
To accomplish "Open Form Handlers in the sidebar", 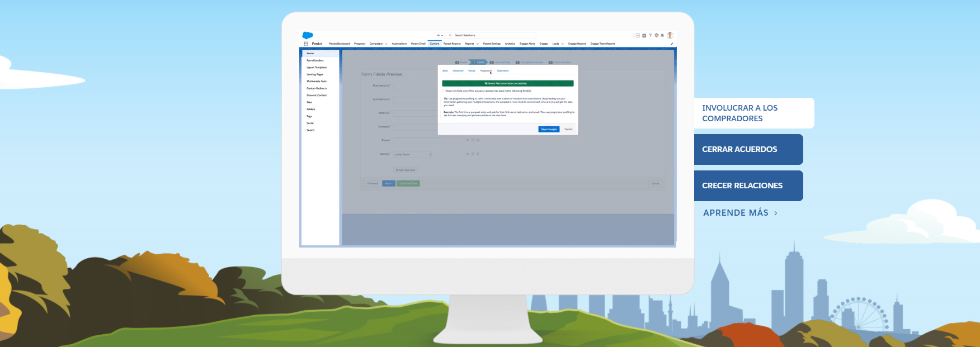I will tap(315, 60).
